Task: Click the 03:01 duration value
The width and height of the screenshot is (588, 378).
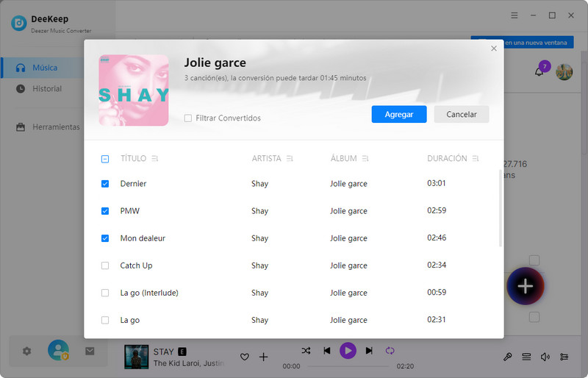Action: coord(437,183)
